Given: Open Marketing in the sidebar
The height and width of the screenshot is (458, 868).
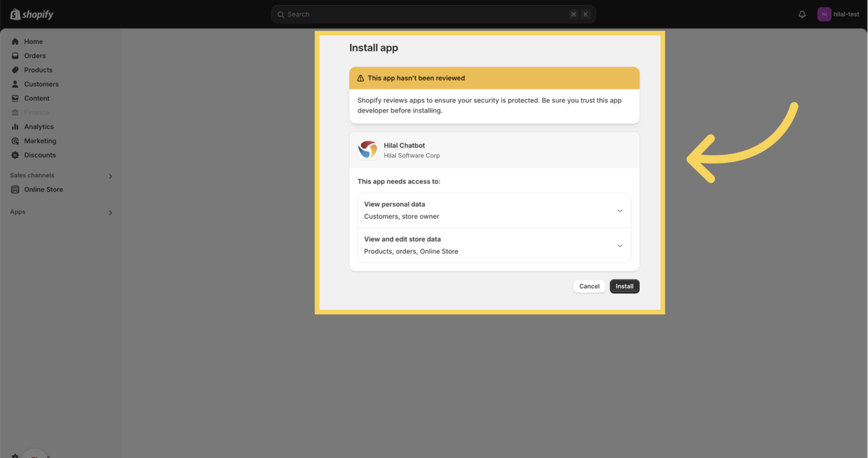Looking at the screenshot, I should [40, 141].
